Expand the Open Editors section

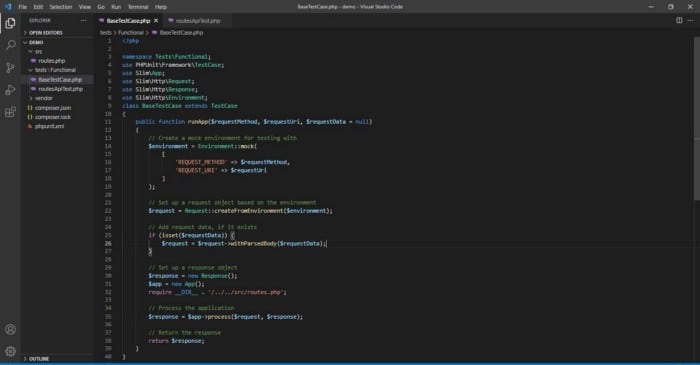pos(45,33)
